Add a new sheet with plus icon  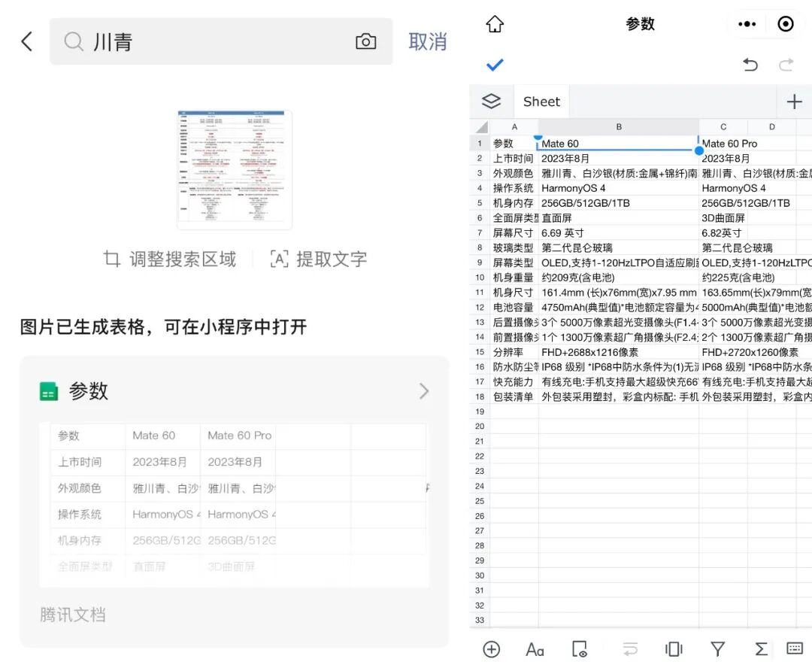coord(795,102)
